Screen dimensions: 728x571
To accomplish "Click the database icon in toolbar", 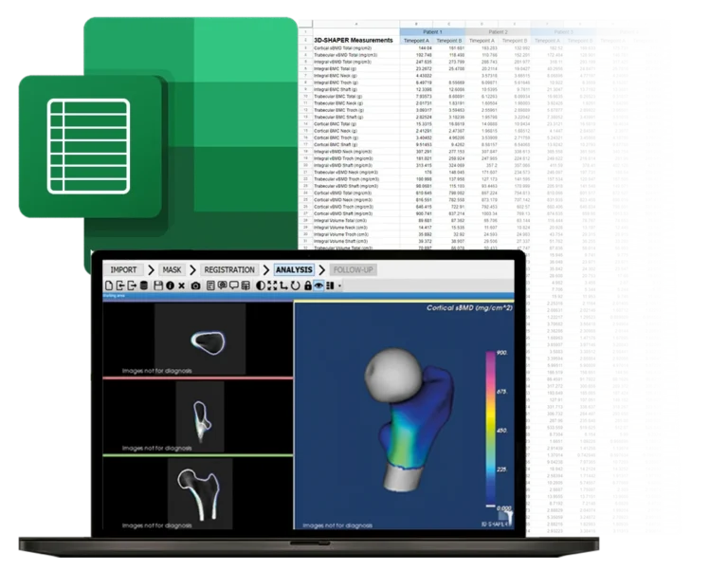I will click(143, 285).
